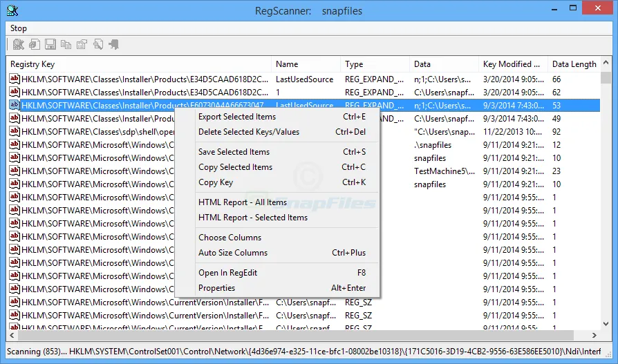Click the ab icon of the row with Data Length 62
Viewport: 618px width, 364px height.
tap(15, 92)
